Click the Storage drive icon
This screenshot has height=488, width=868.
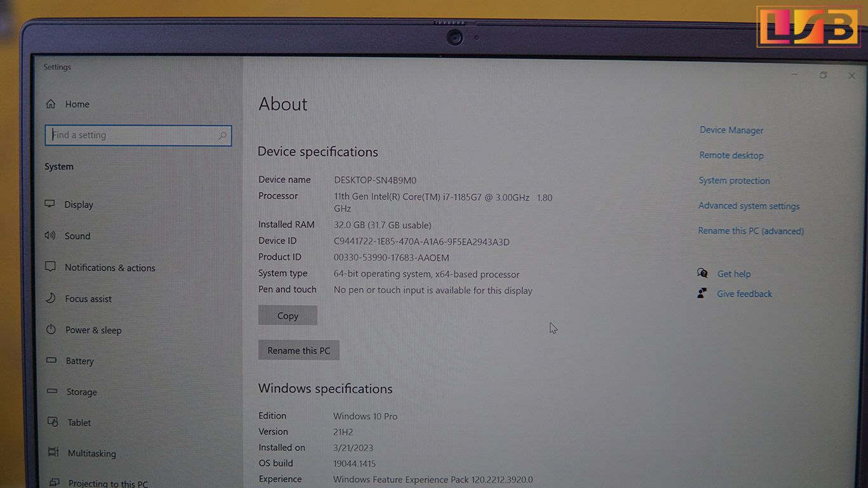(53, 391)
